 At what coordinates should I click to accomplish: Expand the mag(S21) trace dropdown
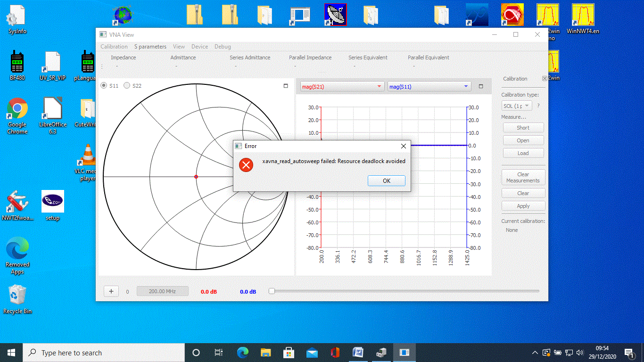[x=342, y=86]
